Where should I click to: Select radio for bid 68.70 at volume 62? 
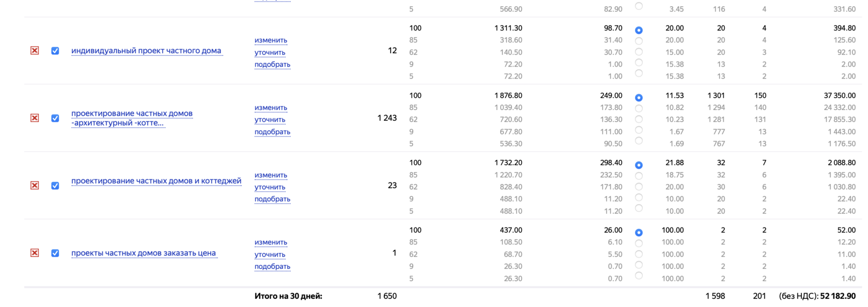tap(639, 254)
